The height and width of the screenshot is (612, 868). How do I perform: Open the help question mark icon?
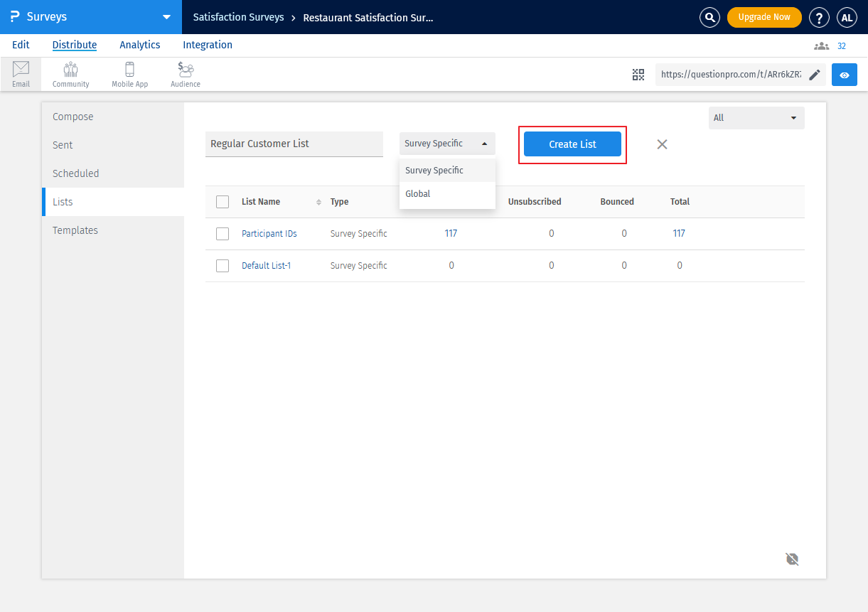[x=819, y=17]
